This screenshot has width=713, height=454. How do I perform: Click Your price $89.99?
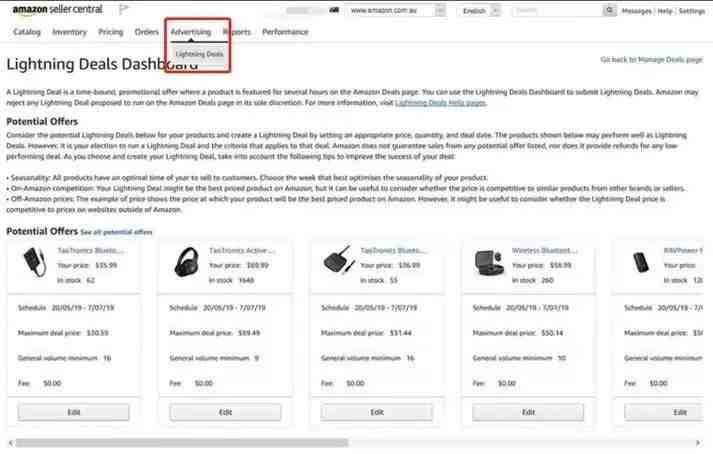239,265
